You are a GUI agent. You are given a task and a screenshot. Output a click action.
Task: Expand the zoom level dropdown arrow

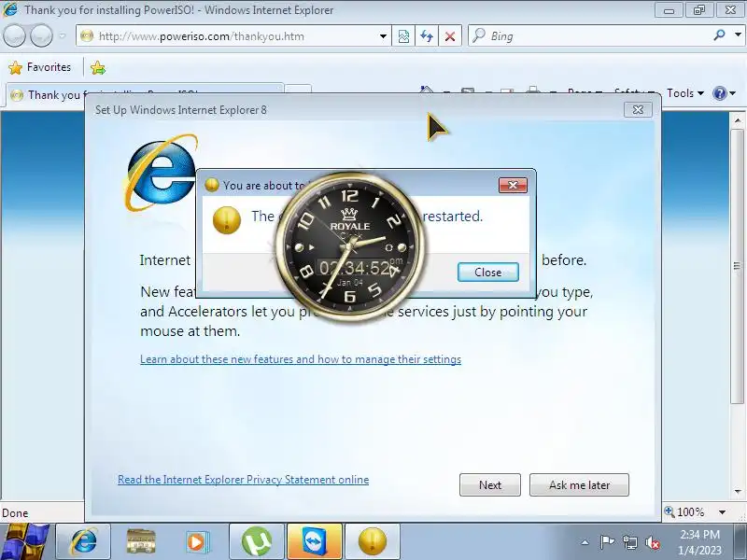[x=722, y=512]
